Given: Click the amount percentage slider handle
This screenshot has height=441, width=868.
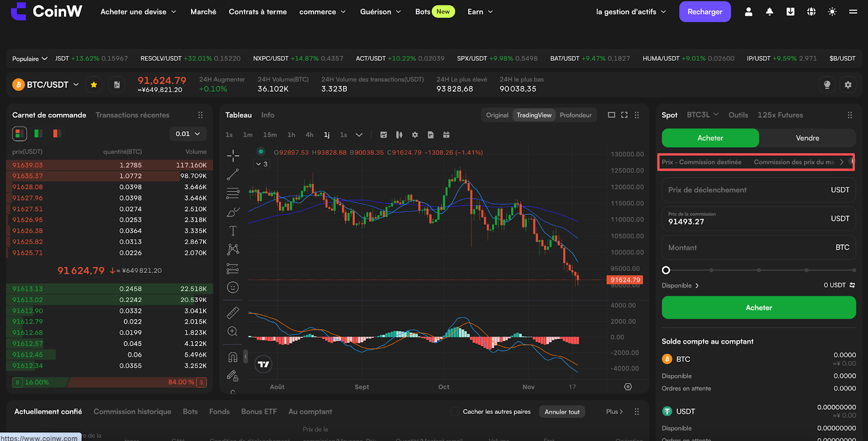Looking at the screenshot, I should [666, 270].
